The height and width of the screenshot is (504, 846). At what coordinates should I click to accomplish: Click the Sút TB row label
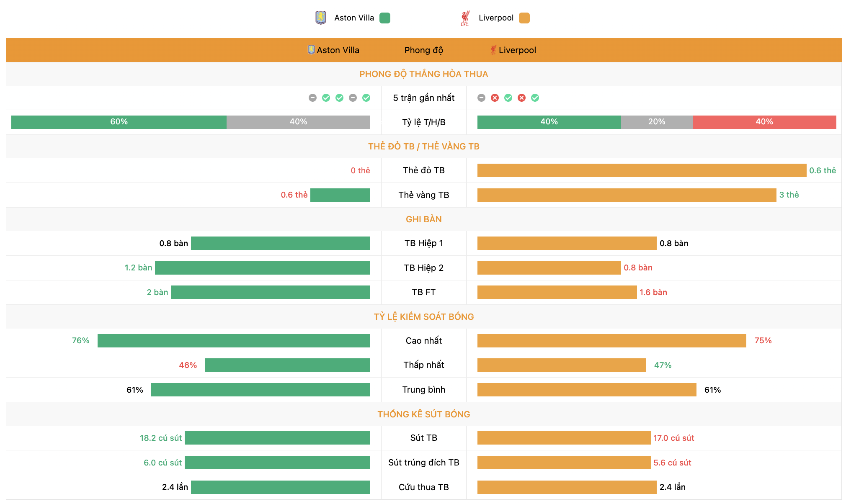(423, 438)
